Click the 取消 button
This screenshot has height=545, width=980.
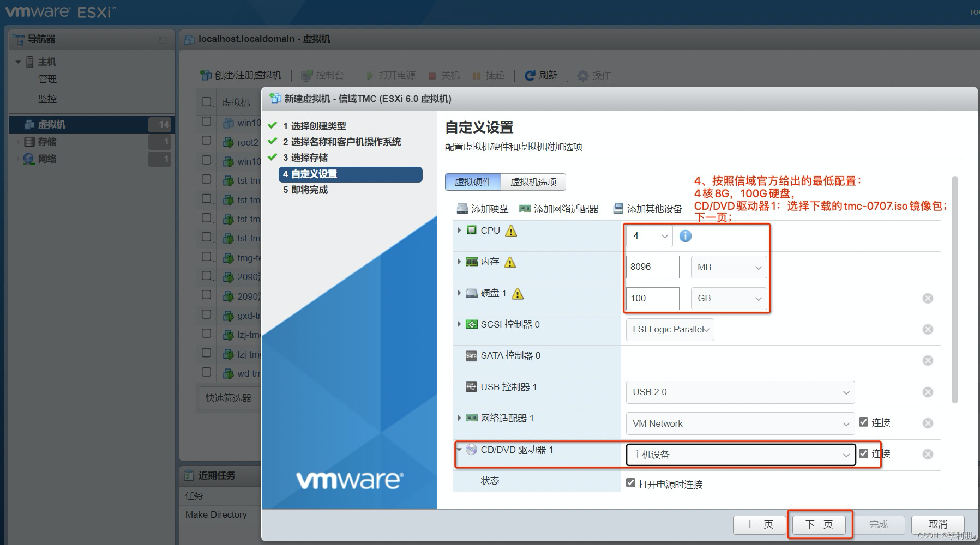(x=938, y=524)
